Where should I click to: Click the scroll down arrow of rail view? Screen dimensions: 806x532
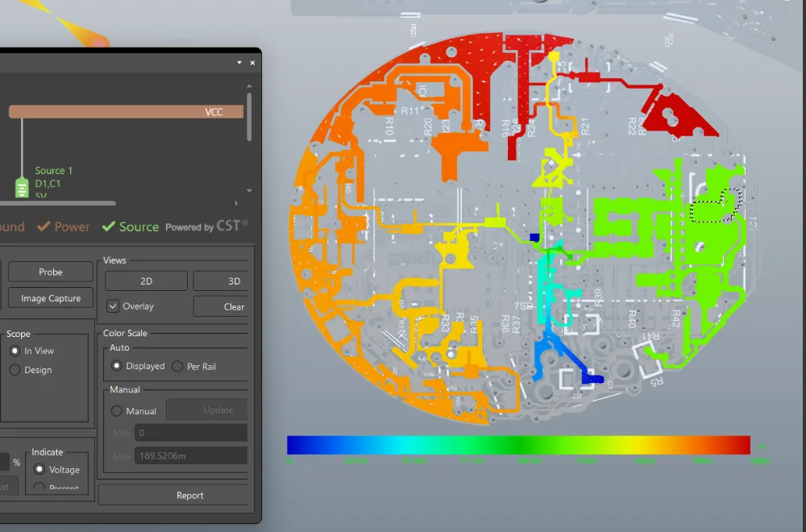(249, 191)
